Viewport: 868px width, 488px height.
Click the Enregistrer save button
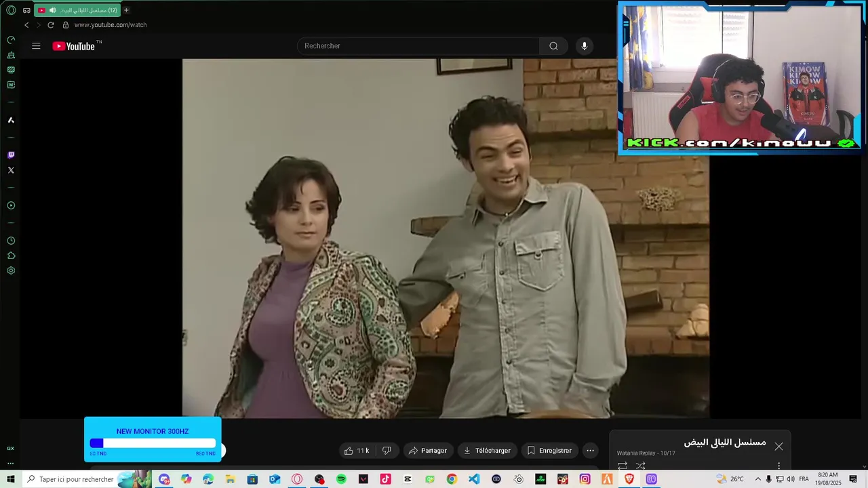(x=549, y=451)
